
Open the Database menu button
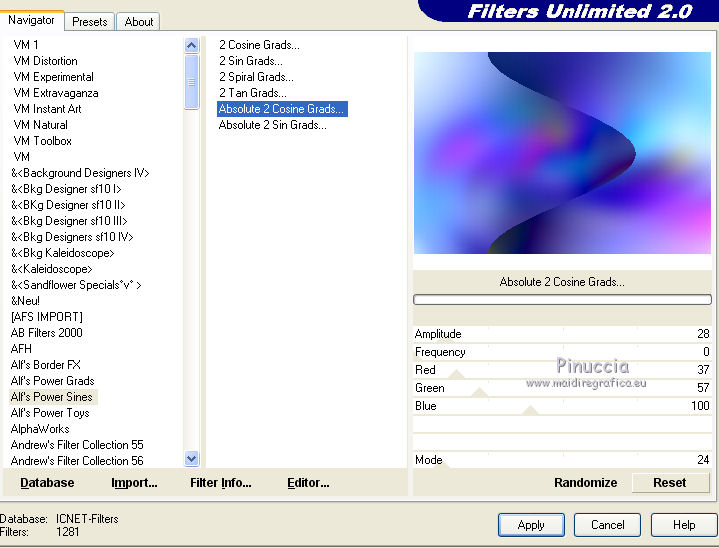47,483
